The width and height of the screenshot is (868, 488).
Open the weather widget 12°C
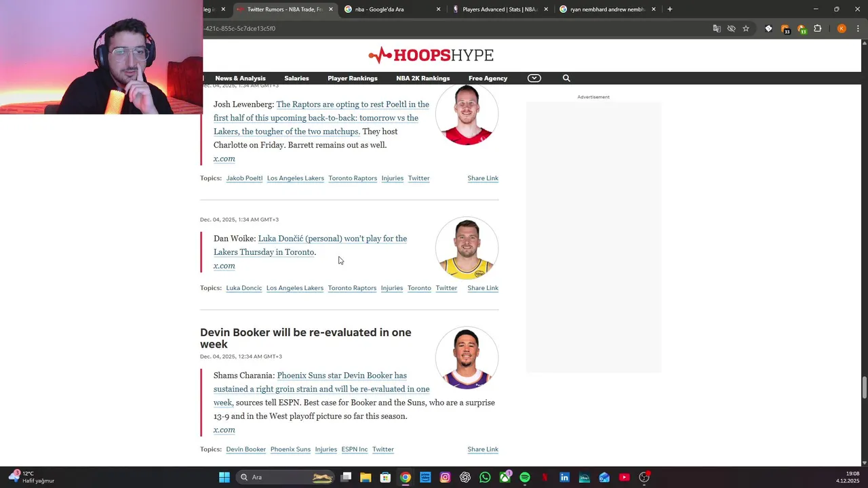tap(31, 477)
